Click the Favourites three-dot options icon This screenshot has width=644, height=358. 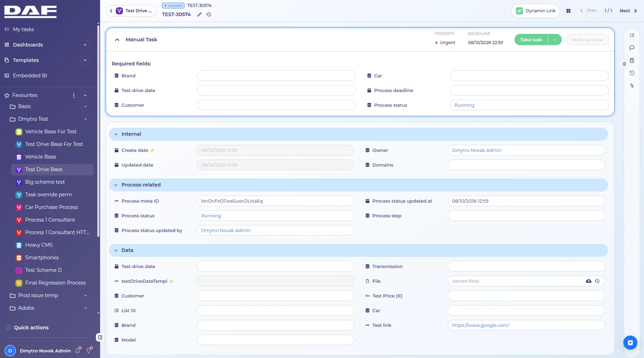[x=74, y=95]
